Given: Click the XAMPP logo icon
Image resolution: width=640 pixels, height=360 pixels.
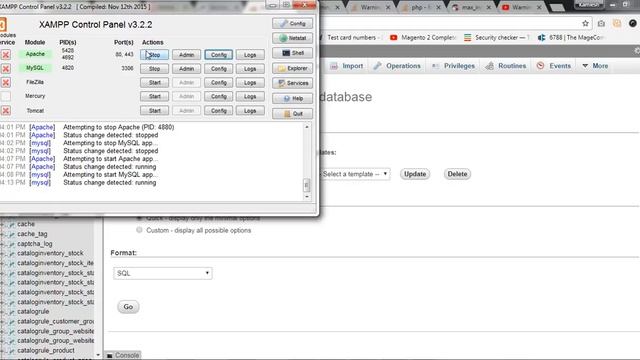Looking at the screenshot, I should [x=2, y=24].
